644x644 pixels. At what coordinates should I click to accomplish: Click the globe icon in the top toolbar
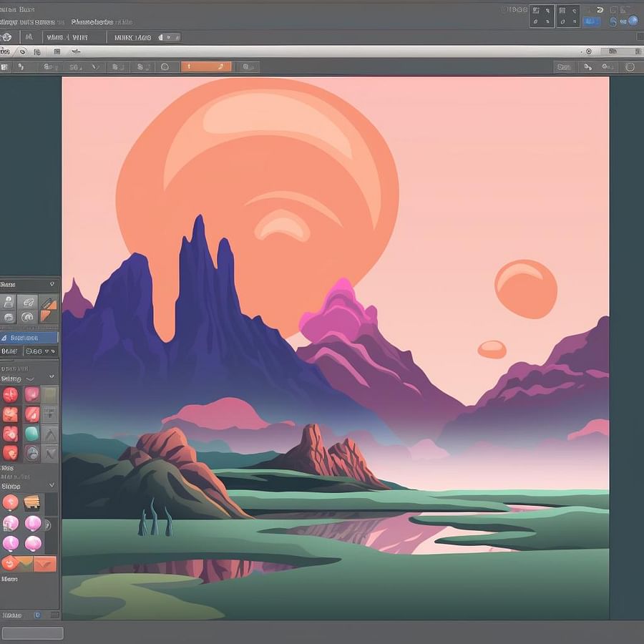[6, 37]
